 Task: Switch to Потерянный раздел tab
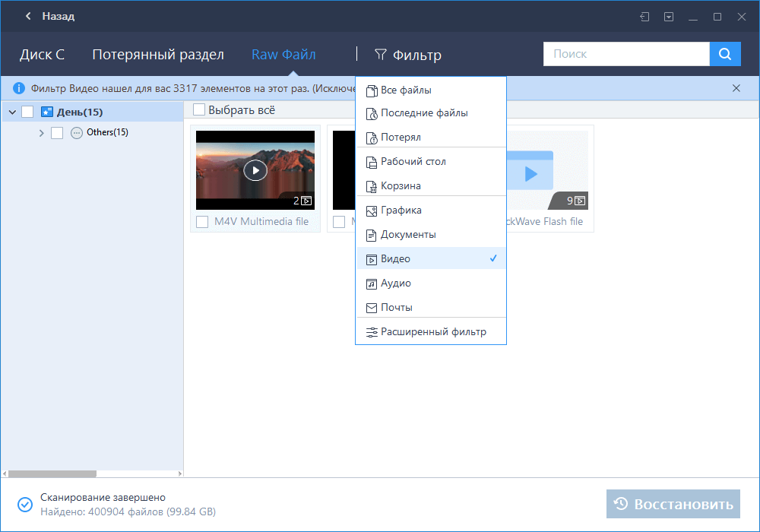158,54
